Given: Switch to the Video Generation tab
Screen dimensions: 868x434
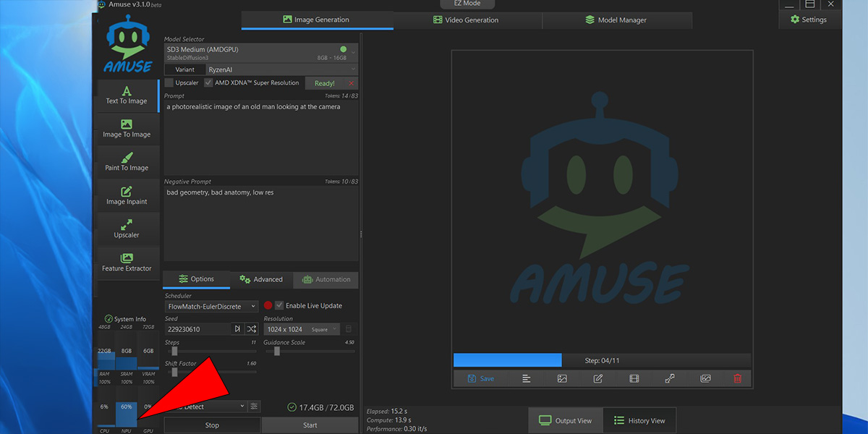Looking at the screenshot, I should (467, 20).
